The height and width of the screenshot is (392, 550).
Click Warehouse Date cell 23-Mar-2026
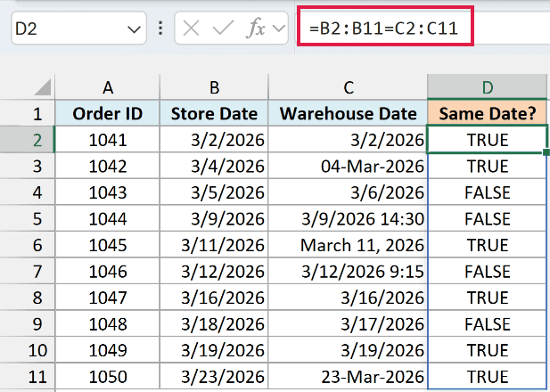(348, 376)
